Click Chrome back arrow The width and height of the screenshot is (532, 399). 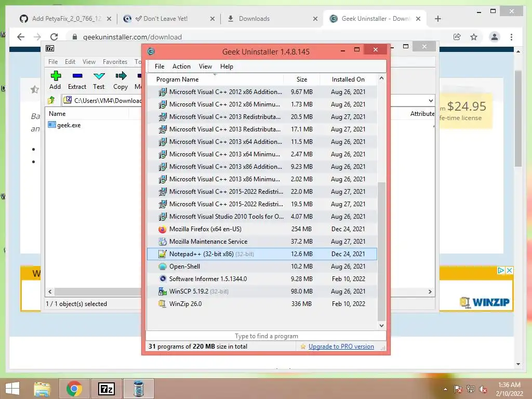(x=21, y=37)
